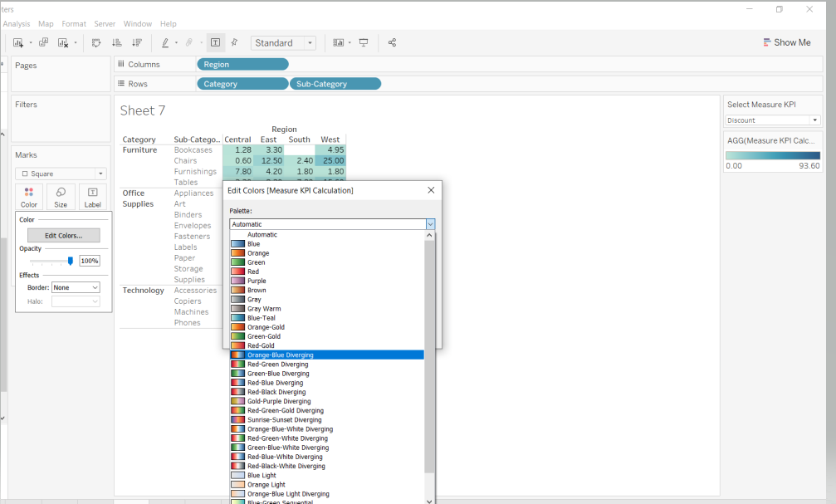The width and height of the screenshot is (836, 504).
Task: Click the Color marks card button
Action: [x=29, y=197]
